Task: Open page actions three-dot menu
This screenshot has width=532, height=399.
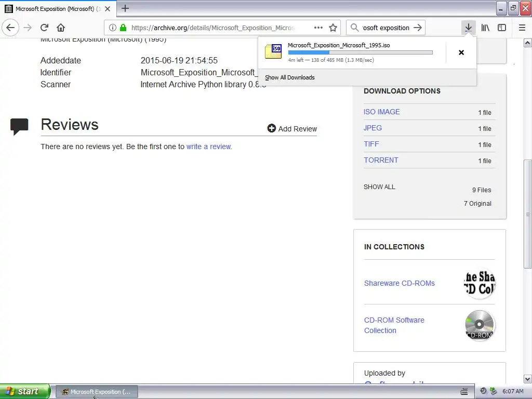Action: click(318, 28)
